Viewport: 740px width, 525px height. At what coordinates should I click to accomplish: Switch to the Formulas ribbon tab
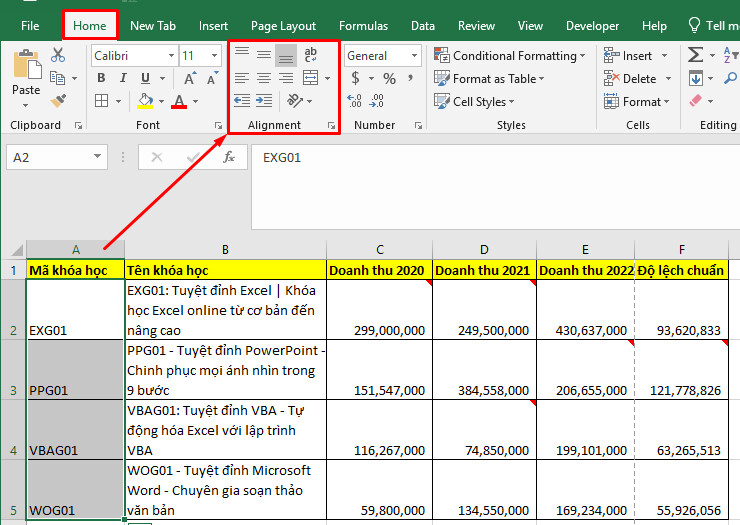click(x=363, y=26)
